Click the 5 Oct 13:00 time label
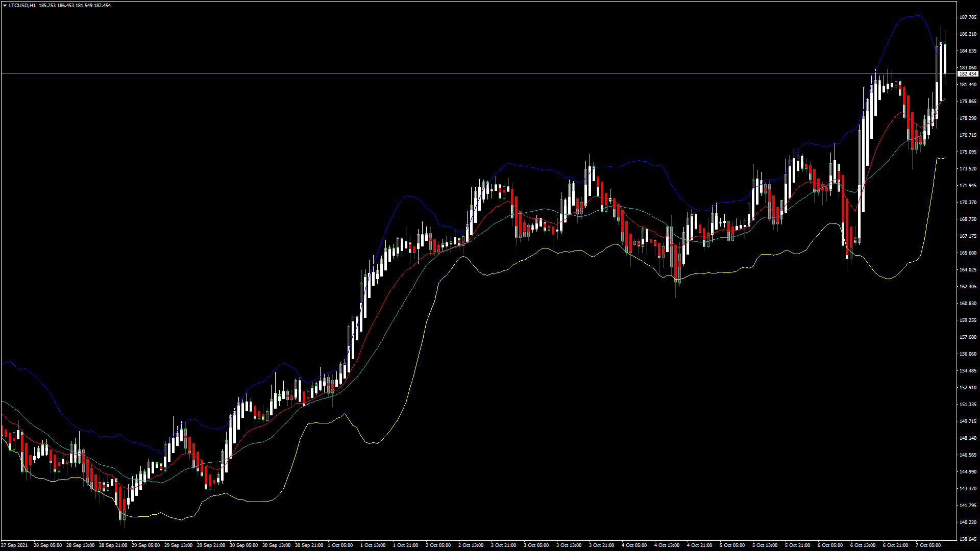The width and height of the screenshot is (980, 551). (x=765, y=545)
